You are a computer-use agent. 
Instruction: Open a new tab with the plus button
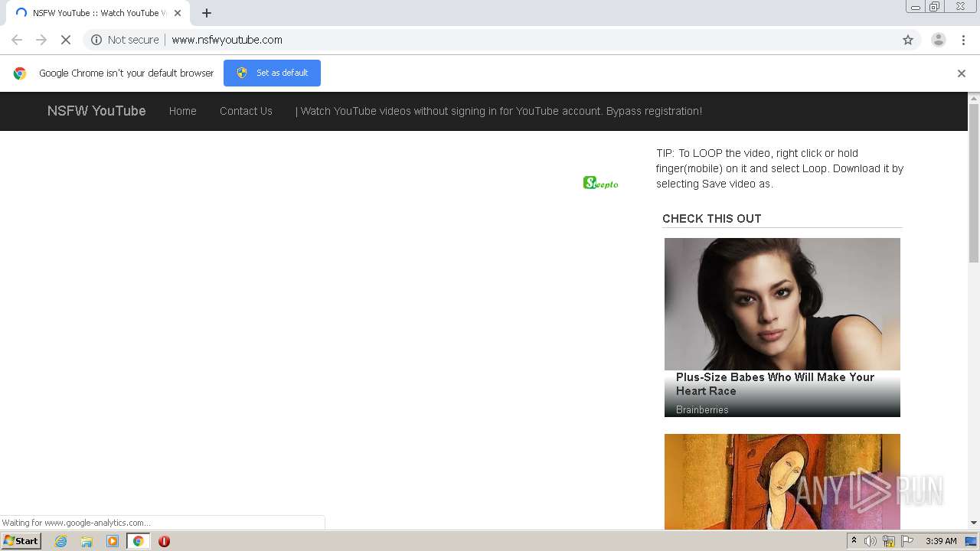tap(207, 13)
